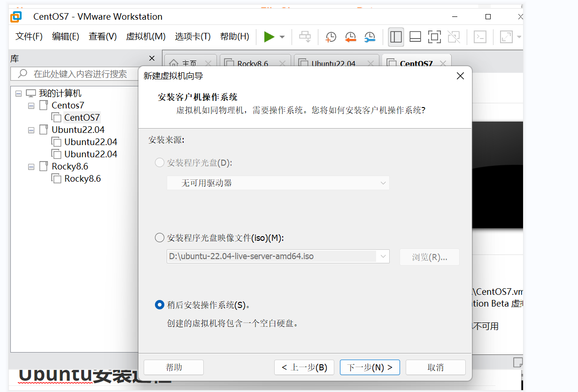Screen dimensions: 578x392
Task: Maximize the VMware Workstation window
Action: pos(488,16)
